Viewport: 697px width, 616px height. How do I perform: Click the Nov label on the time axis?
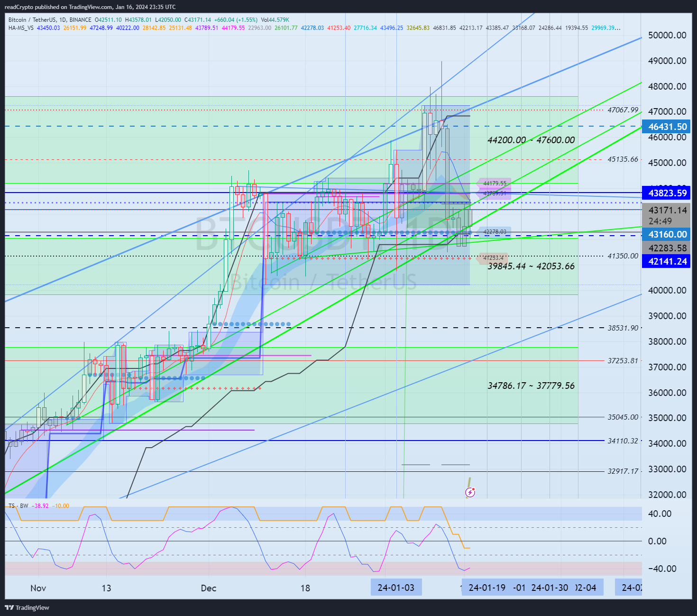pos(38,588)
